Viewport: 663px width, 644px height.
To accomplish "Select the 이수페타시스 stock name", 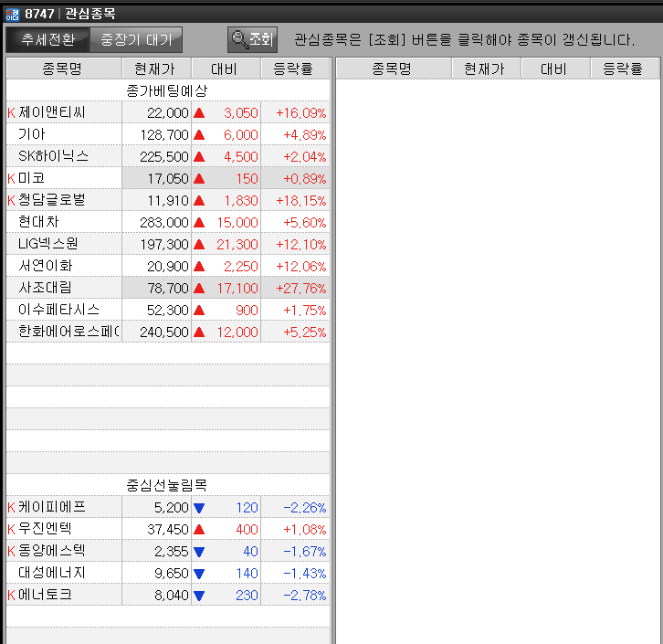I will [x=58, y=310].
